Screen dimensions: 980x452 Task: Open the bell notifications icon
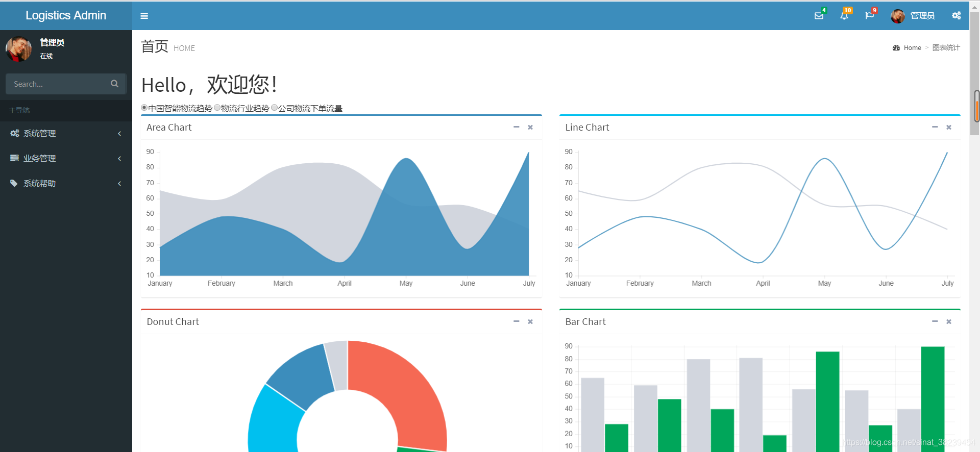pyautogui.click(x=844, y=16)
